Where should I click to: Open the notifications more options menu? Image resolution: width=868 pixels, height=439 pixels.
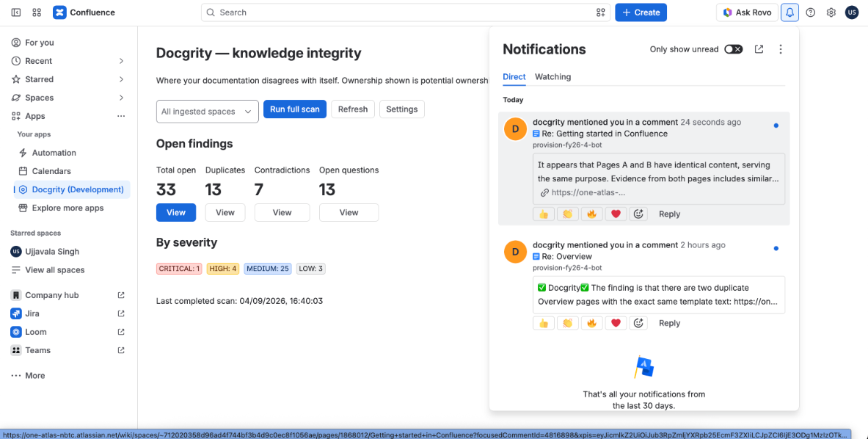[x=781, y=49]
